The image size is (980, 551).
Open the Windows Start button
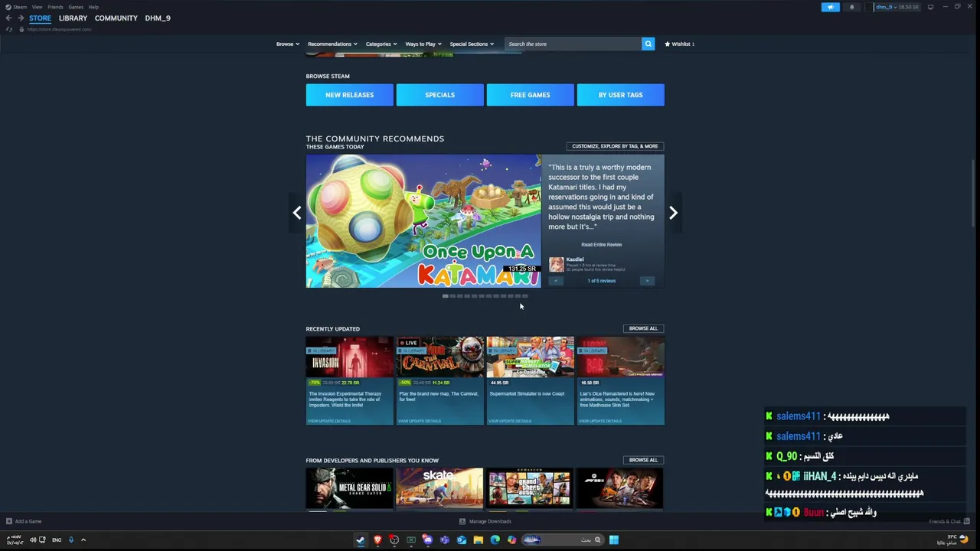pos(614,540)
